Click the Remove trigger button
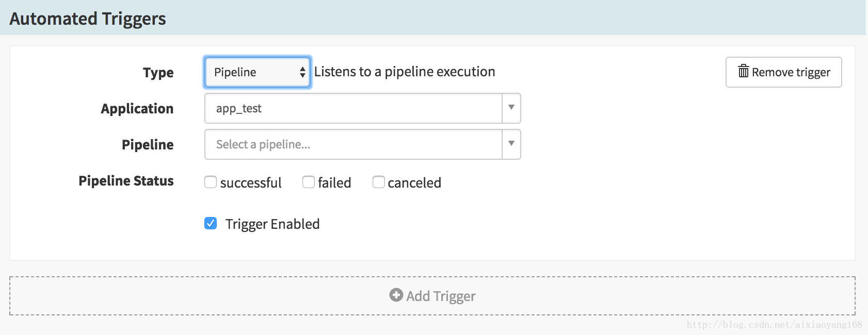The height and width of the screenshot is (335, 868). click(x=784, y=72)
